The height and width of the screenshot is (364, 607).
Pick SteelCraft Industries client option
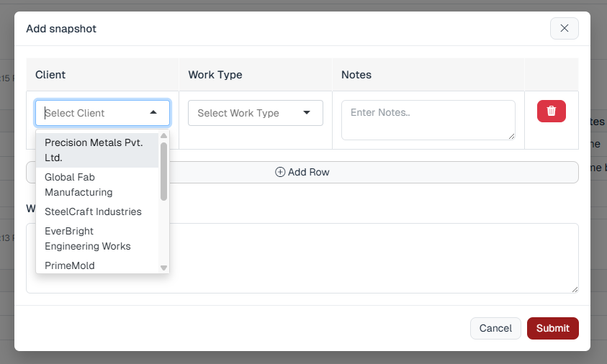coord(94,211)
